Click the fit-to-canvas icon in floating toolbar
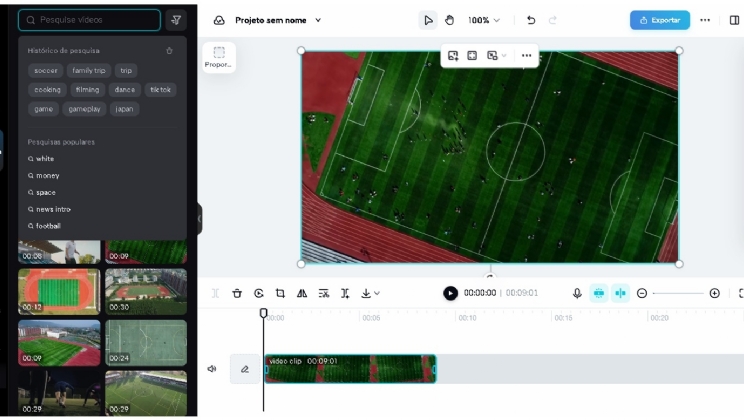This screenshot has height=420, width=744. tap(472, 56)
